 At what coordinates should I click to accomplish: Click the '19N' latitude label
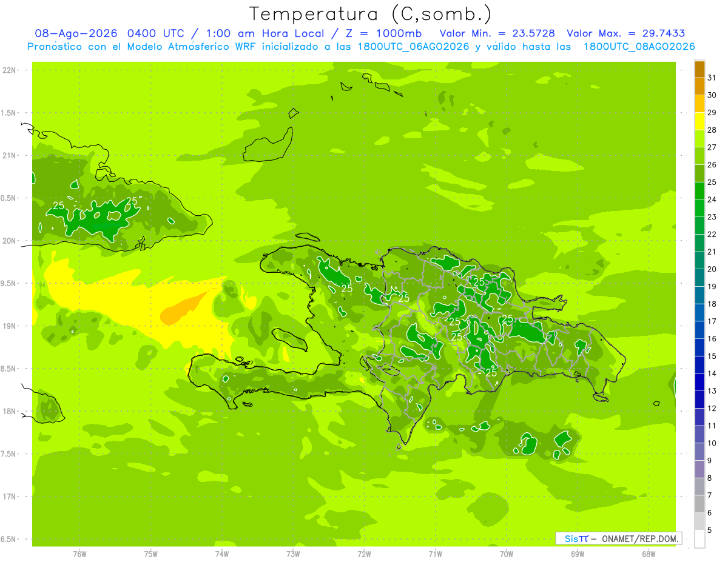click(x=9, y=326)
